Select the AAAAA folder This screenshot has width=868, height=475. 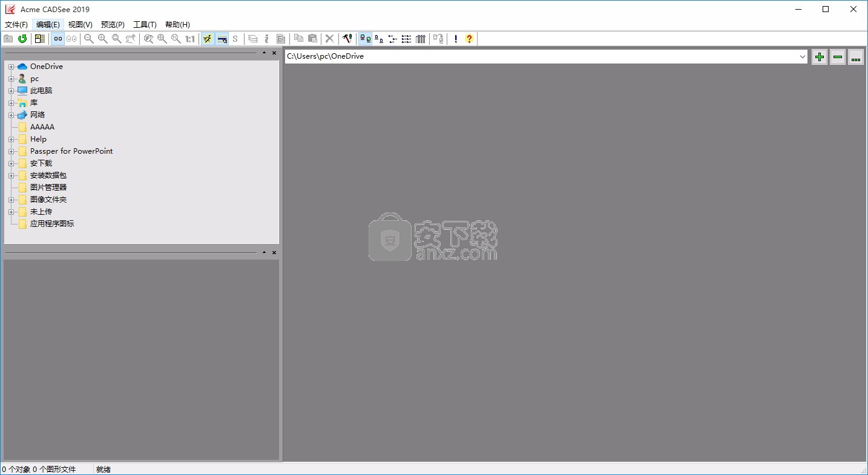[x=42, y=127]
